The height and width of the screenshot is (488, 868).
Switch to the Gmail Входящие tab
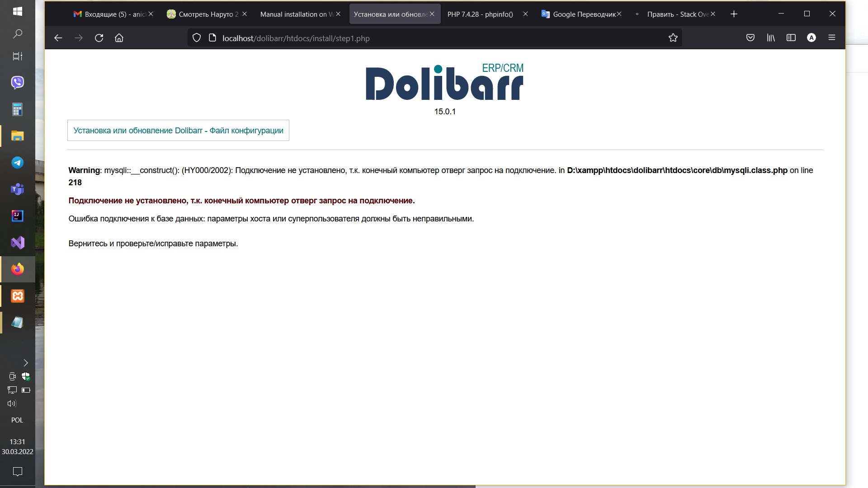pos(113,14)
